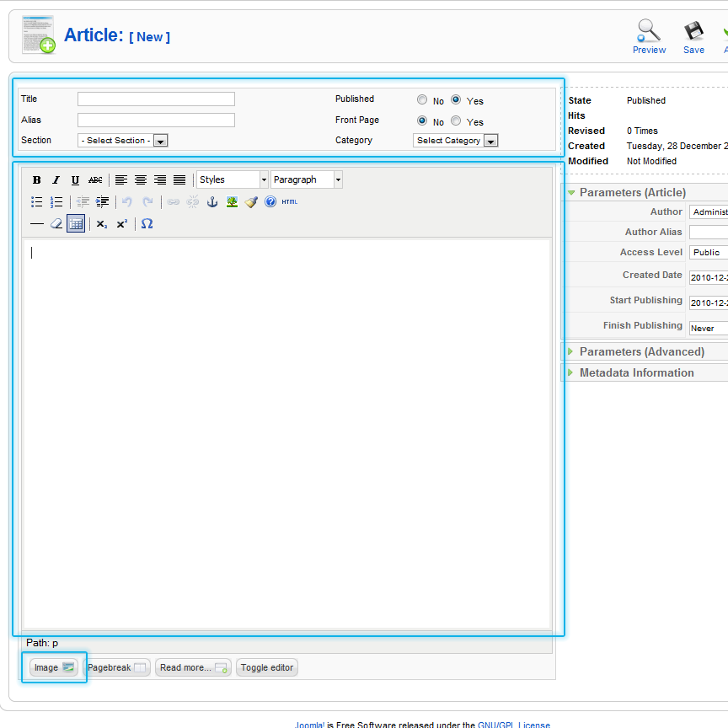The width and height of the screenshot is (728, 728).
Task: Open the Styles dropdown
Action: [233, 179]
